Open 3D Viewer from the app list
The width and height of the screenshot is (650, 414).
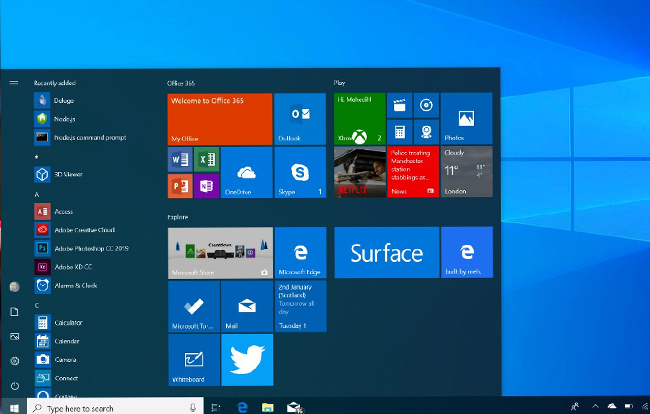point(58,174)
